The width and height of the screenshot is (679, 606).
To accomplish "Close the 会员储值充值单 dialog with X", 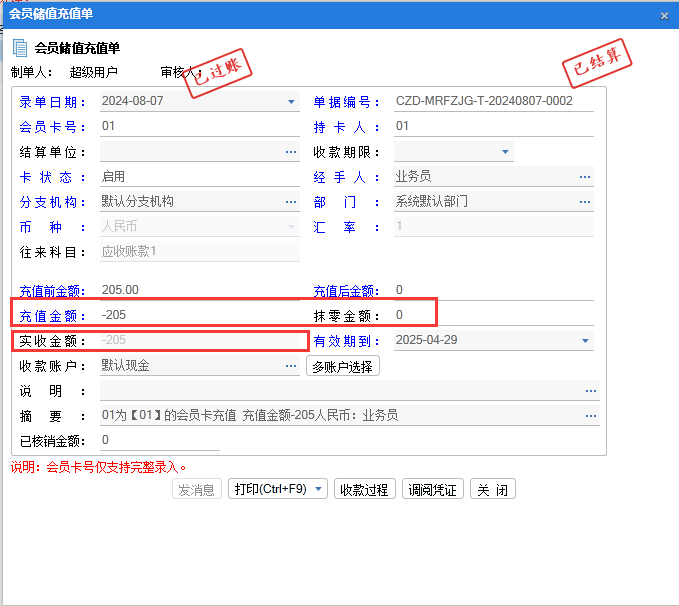I will [x=664, y=16].
